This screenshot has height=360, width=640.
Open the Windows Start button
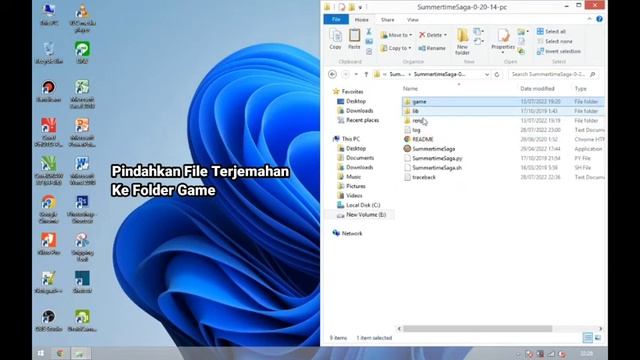click(x=40, y=353)
